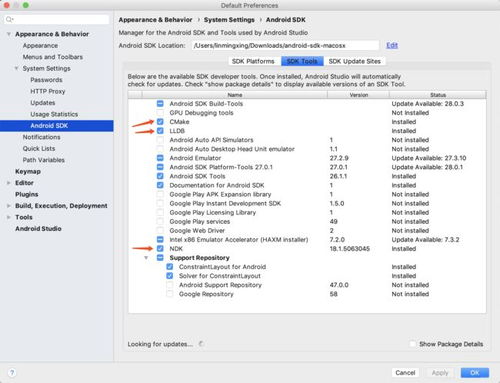Click the Edit link for SDK location
The width and height of the screenshot is (500, 383).
pos(392,45)
